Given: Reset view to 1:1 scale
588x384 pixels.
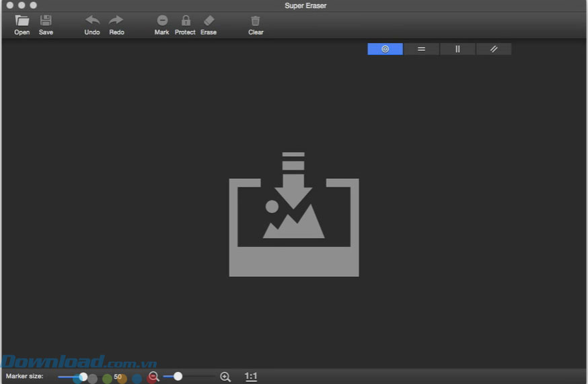Looking at the screenshot, I should point(251,377).
